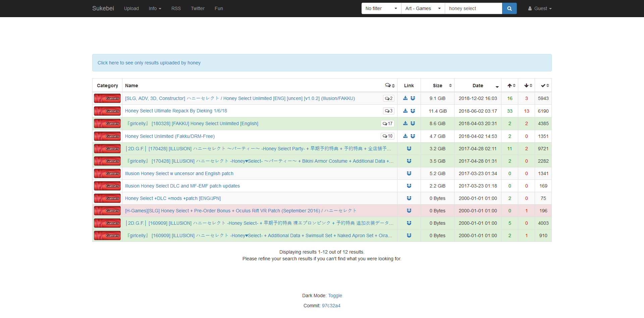Open magnet for Honey Select +DLC +mods +patch
644x318 pixels.
[409, 198]
